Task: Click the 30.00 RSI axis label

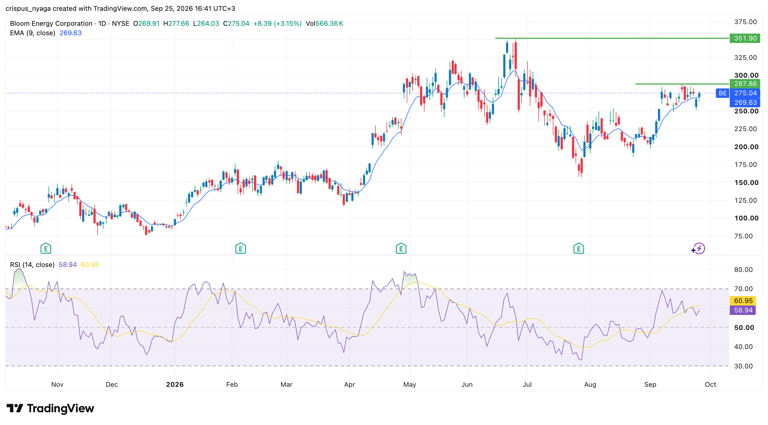Action: point(744,366)
